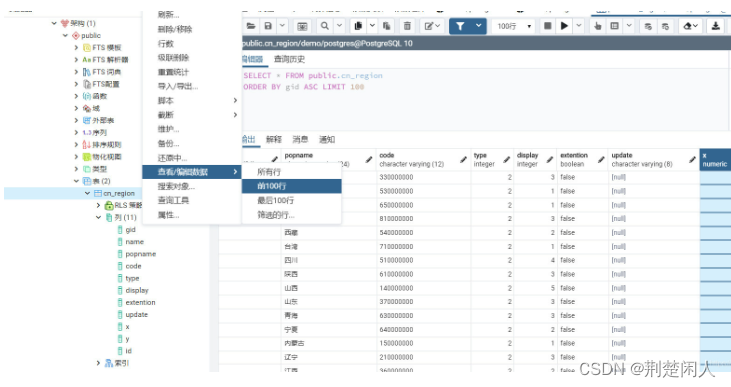Expand the 索引 tree node
The height and width of the screenshot is (387, 731).
[x=98, y=363]
